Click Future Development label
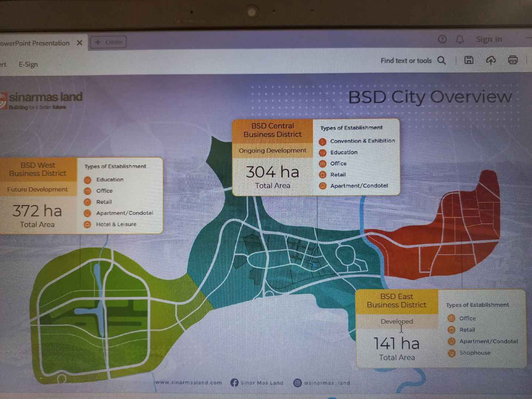 coord(38,190)
